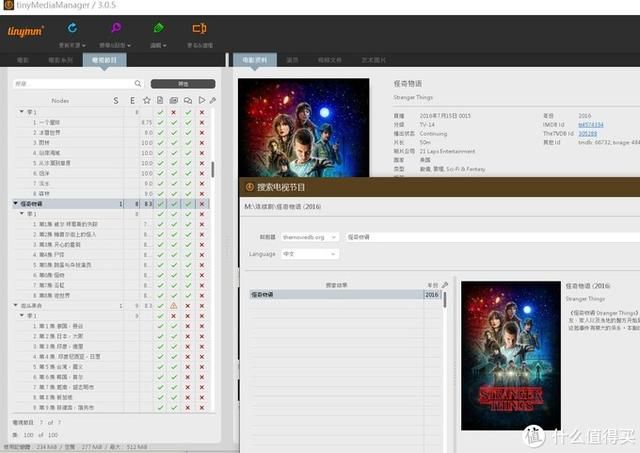
Task: Click the 21 Laps Entertainment studio text
Action: tap(447, 151)
